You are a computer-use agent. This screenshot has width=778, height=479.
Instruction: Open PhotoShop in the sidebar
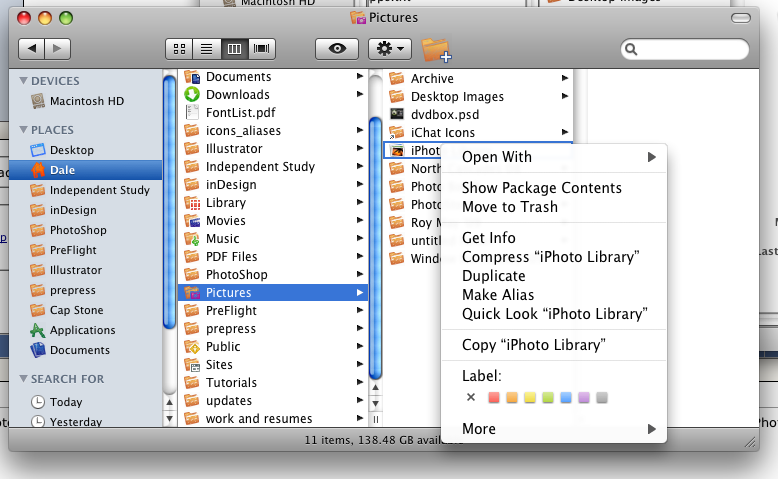click(86, 230)
